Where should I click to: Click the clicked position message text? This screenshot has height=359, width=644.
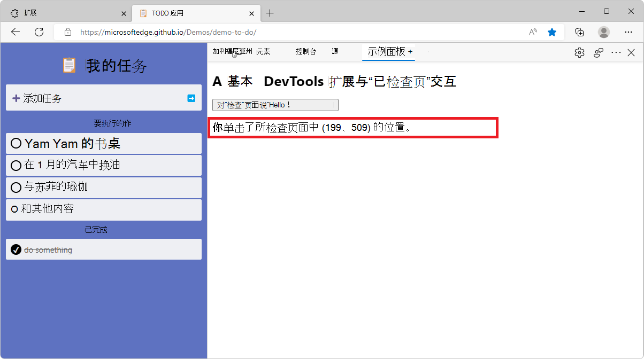(x=311, y=128)
